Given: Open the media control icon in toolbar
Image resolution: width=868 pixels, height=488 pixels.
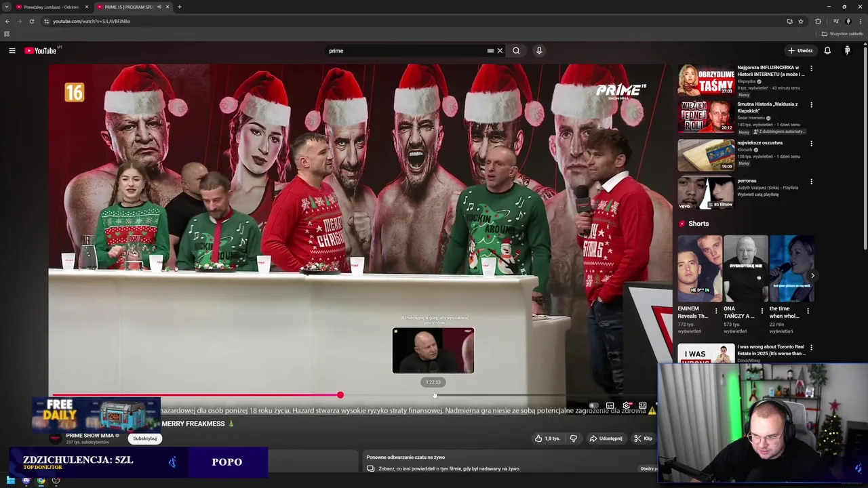Looking at the screenshot, I should [x=835, y=21].
